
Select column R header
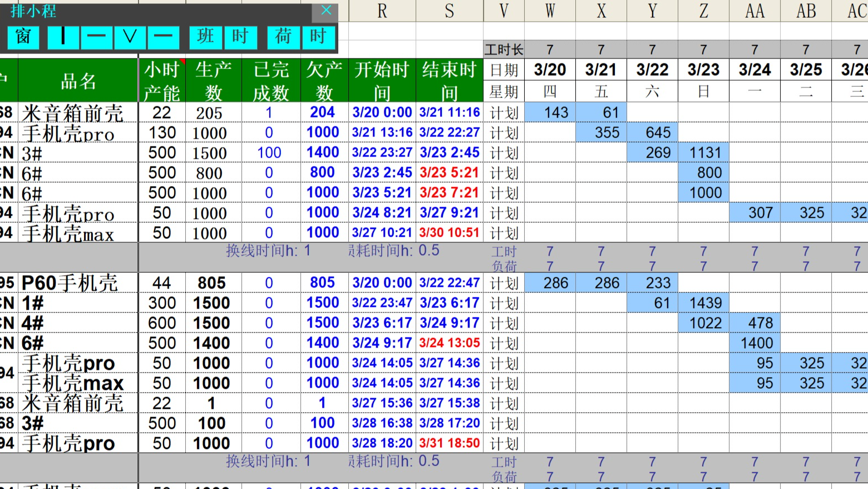pos(382,11)
